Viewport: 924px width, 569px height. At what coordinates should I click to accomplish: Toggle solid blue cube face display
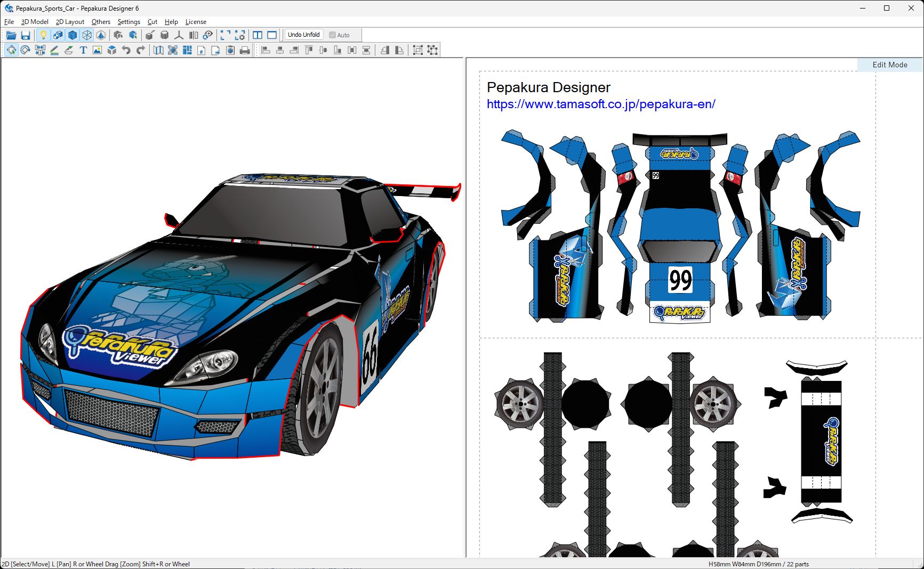point(73,35)
